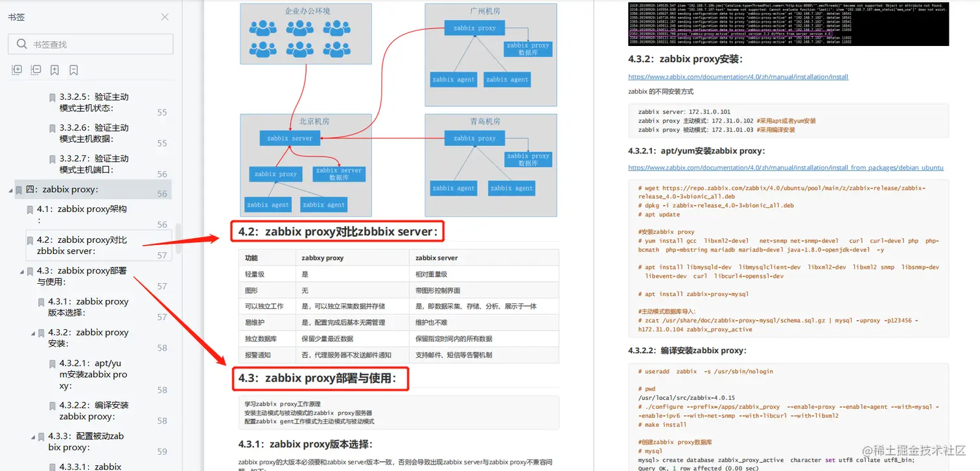This screenshot has width=980, height=471.
Task: Click bookmark icon beside 4.3.2.2 编译安装 entry
Action: pos(52,406)
